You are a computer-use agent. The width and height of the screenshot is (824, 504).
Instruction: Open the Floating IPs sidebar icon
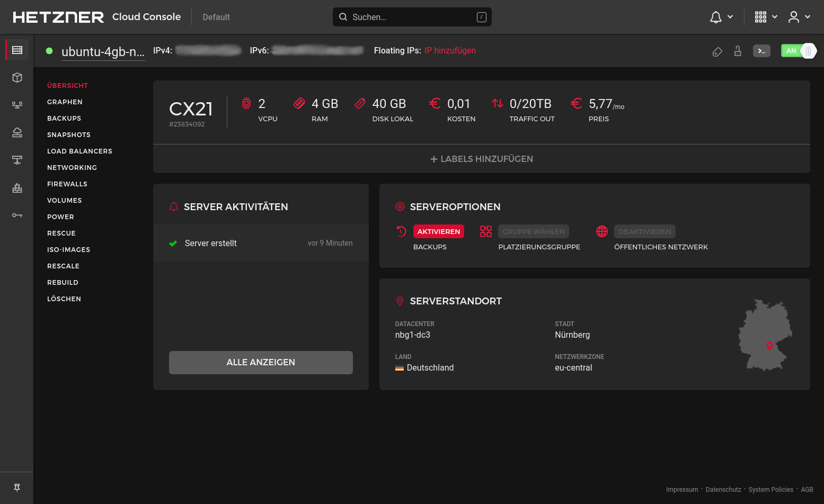(17, 132)
